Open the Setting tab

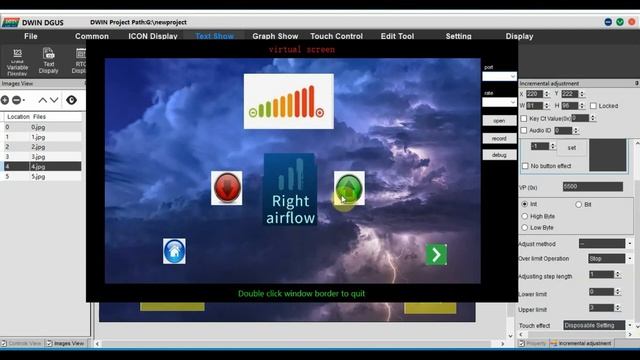point(458,36)
